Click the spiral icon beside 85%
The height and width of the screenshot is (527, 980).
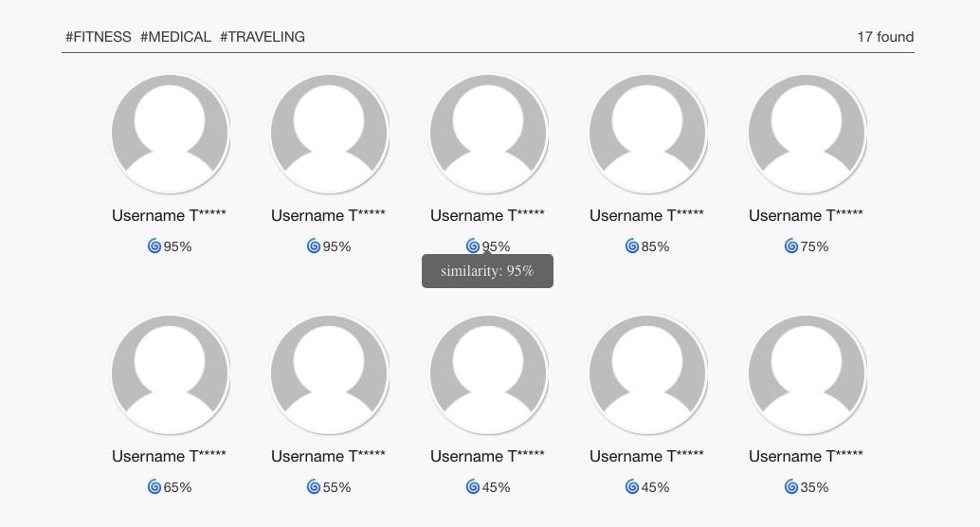631,245
